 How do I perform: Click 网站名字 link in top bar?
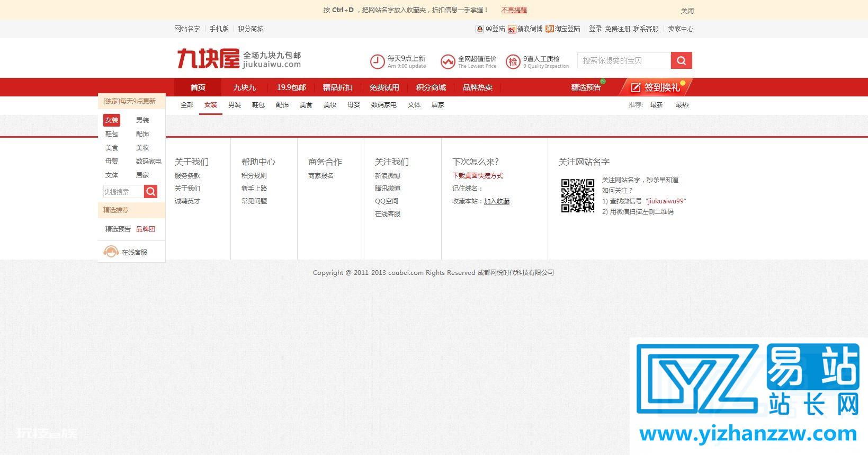(x=187, y=29)
